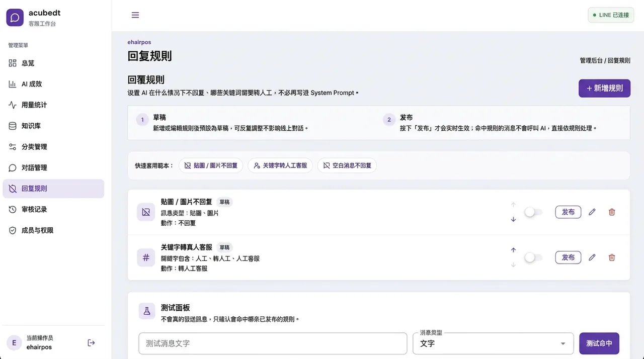This screenshot has height=359, width=644.
Task: Move the 贴圖 / 圖片不回复 rule down
Action: 513,219
